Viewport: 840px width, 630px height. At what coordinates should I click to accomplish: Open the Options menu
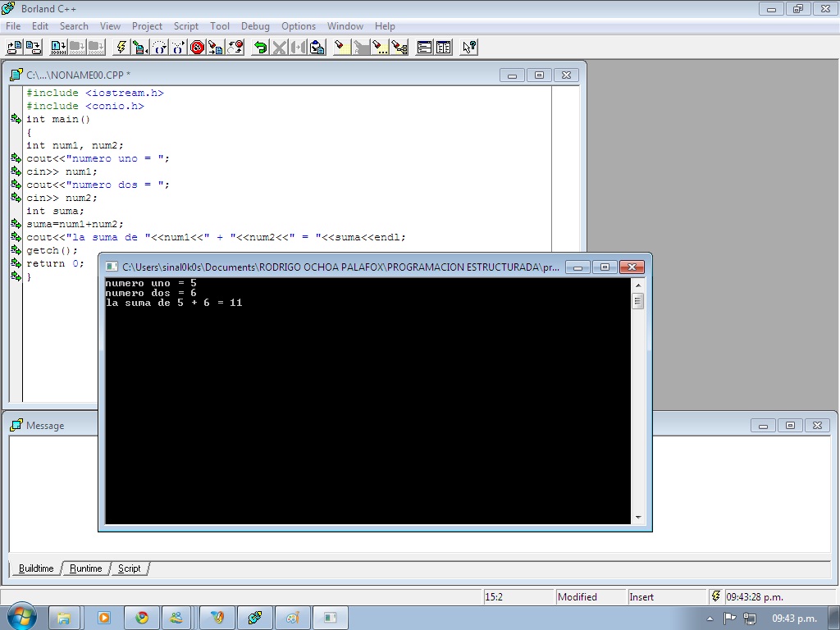coord(298,25)
